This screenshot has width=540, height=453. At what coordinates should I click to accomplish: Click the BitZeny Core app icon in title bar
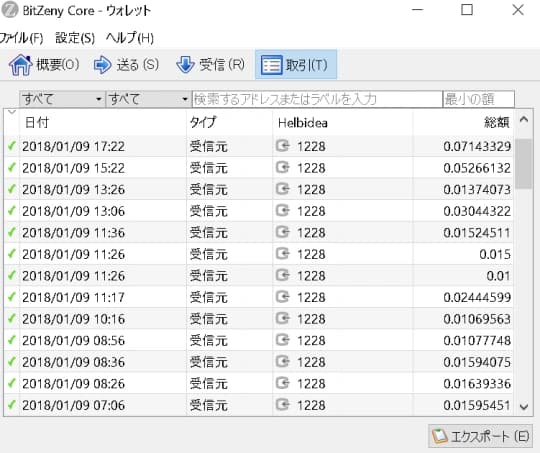(10, 10)
